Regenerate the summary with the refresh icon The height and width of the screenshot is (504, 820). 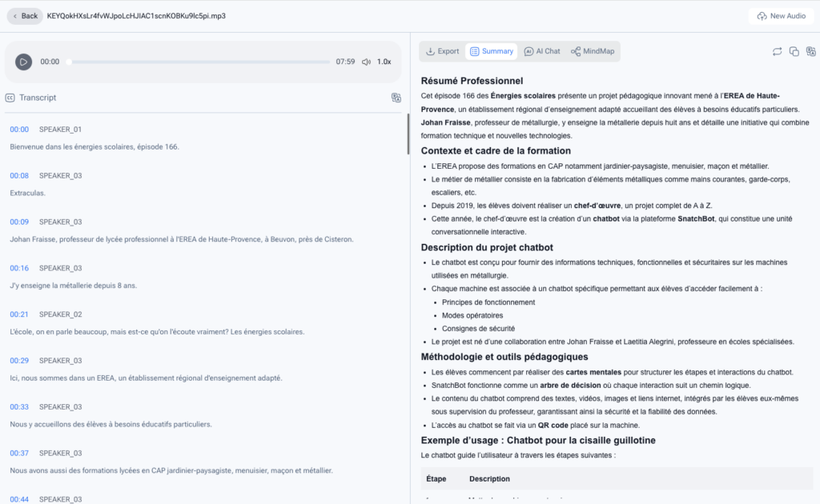click(x=777, y=51)
